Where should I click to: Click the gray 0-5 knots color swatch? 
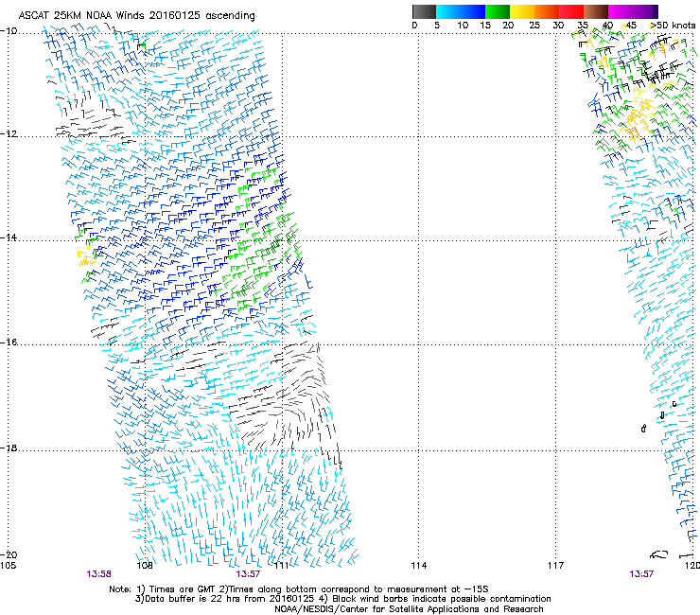tap(424, 11)
